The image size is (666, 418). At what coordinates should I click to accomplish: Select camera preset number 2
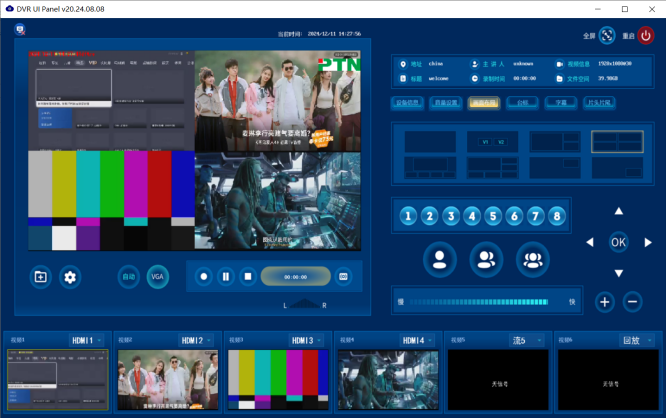tap(429, 216)
